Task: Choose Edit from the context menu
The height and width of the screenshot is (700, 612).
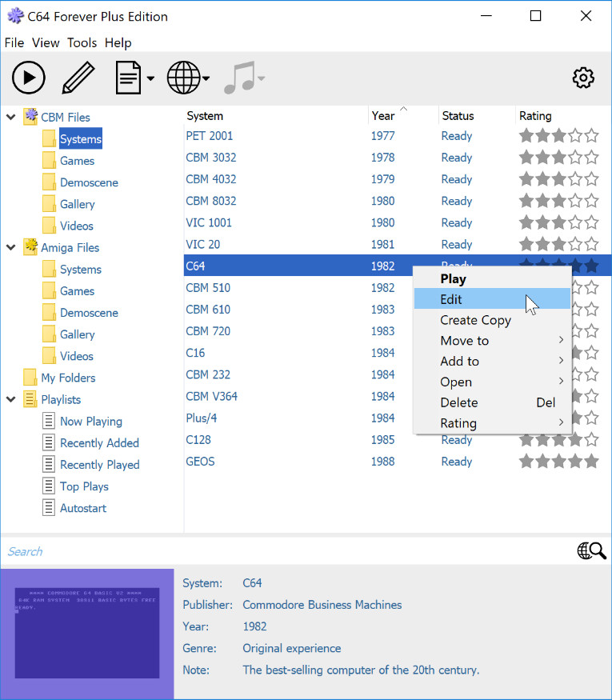Action: click(x=492, y=299)
